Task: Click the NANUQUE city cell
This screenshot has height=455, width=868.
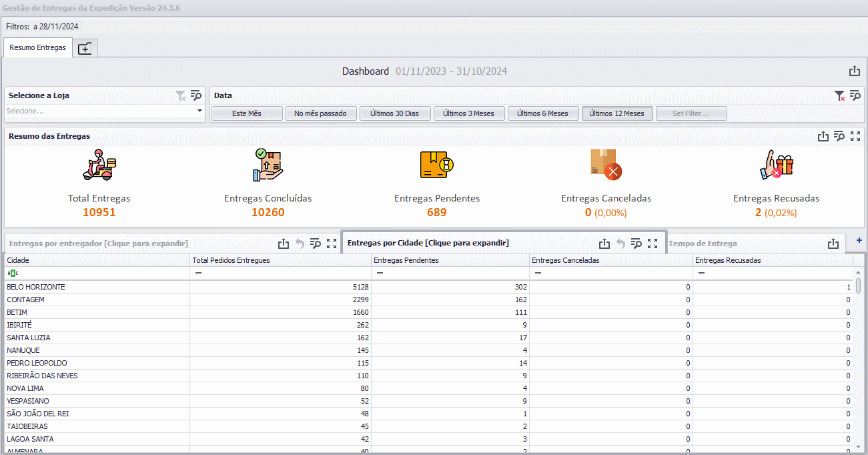Action: pos(97,350)
